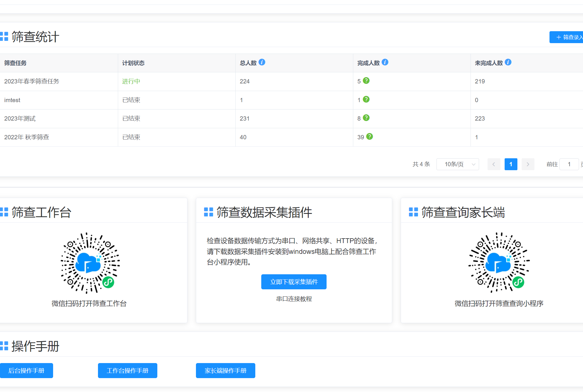Select page 1 in pagination
This screenshot has height=392, width=583.
coord(511,164)
